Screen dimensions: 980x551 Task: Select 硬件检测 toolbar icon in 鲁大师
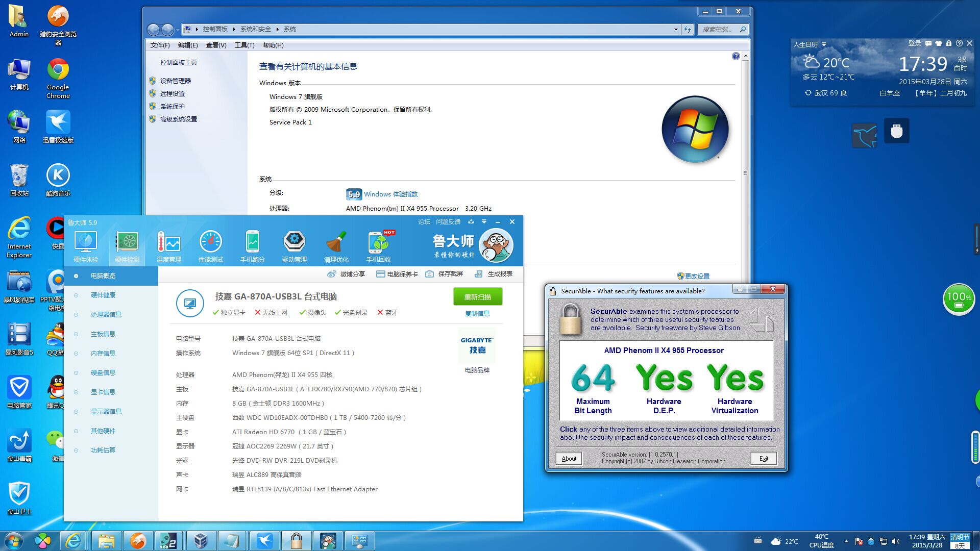point(127,247)
